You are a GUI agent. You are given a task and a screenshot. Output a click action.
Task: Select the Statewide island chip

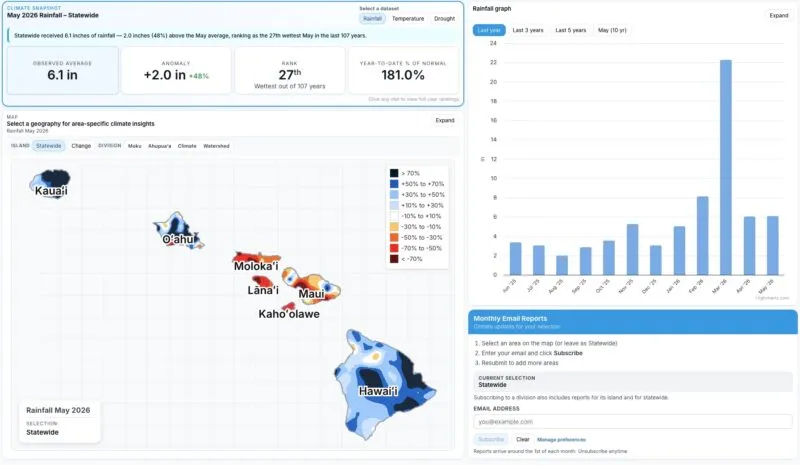pyautogui.click(x=48, y=146)
